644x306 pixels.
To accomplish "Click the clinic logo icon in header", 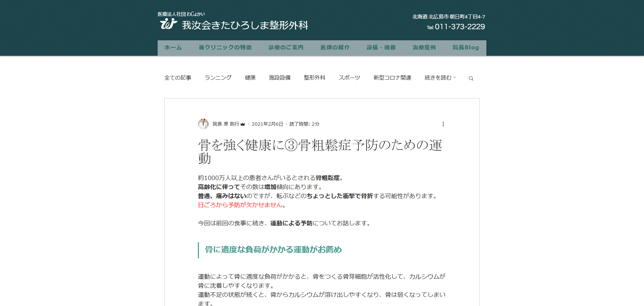I will click(168, 24).
